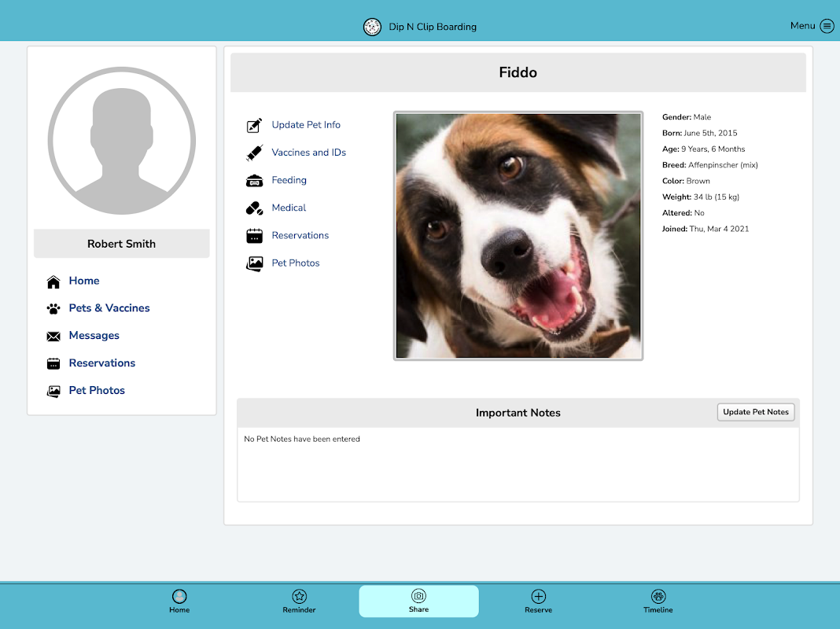Click the Born: June 5th, 2015 text

pyautogui.click(x=700, y=133)
